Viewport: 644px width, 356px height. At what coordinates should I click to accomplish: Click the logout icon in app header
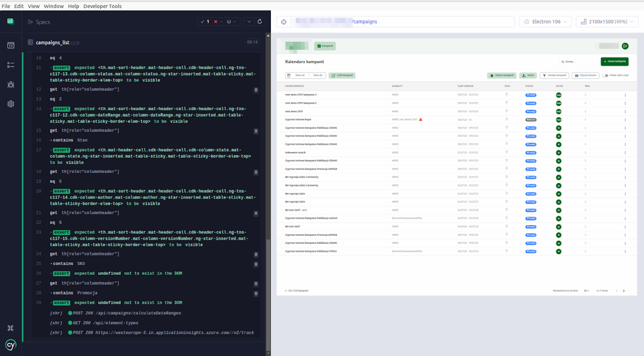point(625,46)
